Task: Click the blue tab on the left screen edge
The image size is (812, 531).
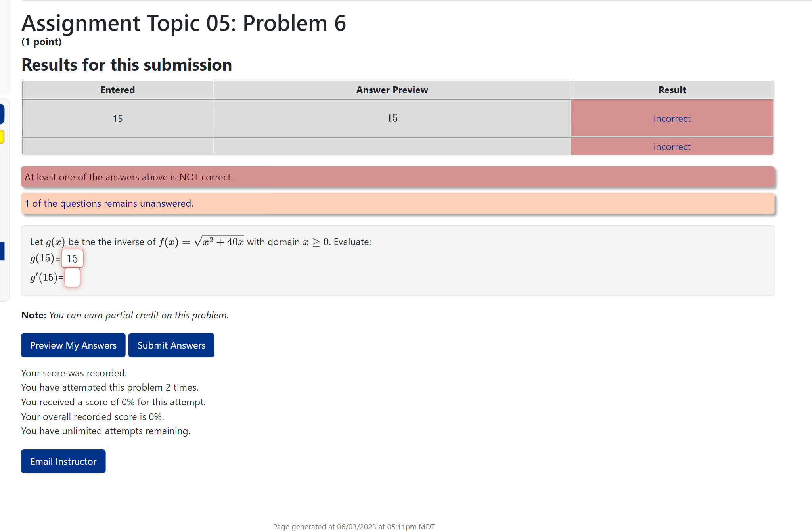Action: [2, 114]
